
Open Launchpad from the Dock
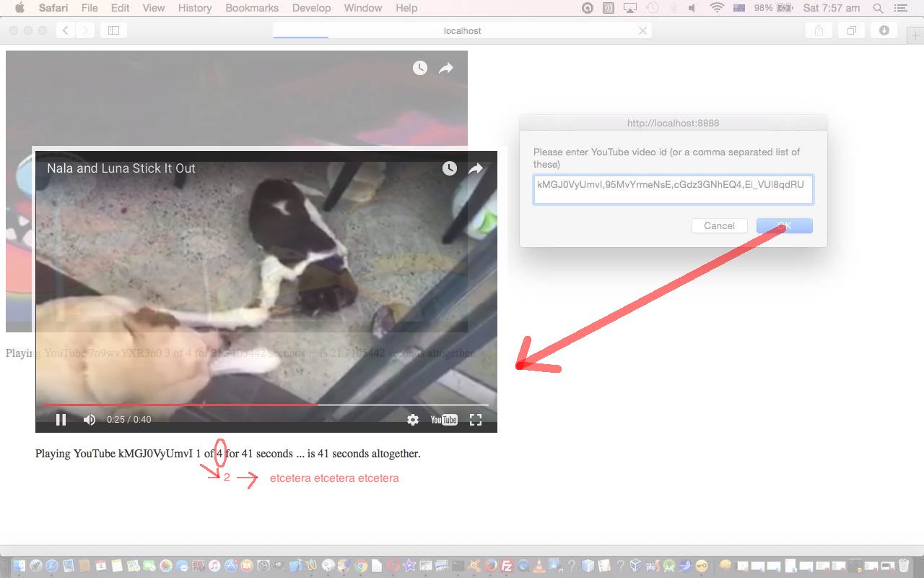point(35,566)
